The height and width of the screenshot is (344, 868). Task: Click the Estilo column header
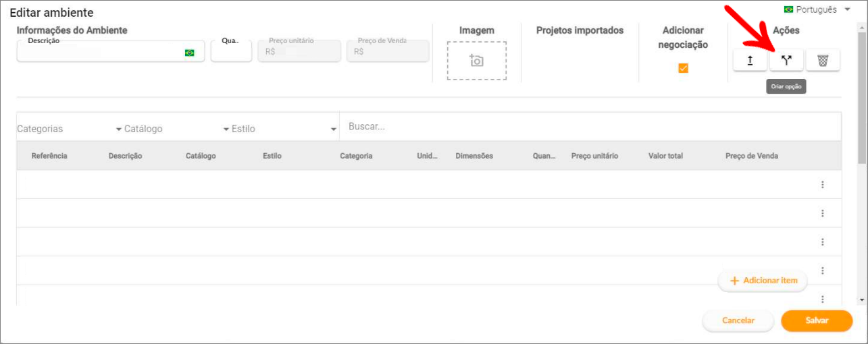tap(272, 156)
